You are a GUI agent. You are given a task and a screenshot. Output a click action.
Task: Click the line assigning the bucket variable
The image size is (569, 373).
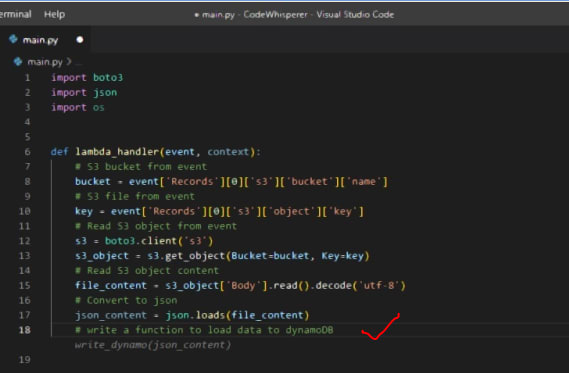click(231, 181)
